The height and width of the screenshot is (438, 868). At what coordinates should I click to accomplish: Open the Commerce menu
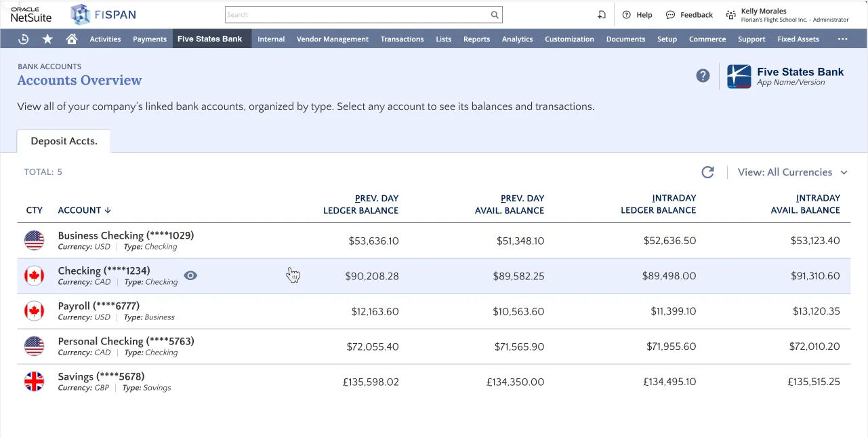(x=707, y=39)
